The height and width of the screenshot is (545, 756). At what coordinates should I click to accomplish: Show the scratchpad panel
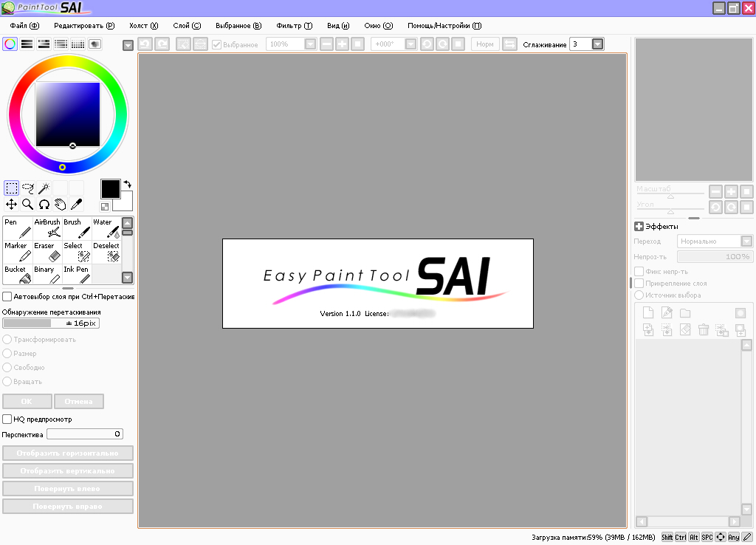(x=95, y=44)
